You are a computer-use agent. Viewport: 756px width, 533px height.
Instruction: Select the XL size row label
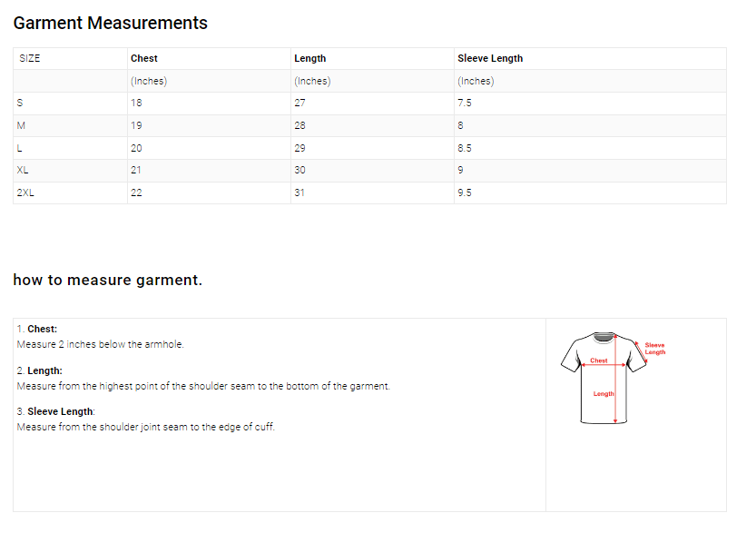[x=23, y=170]
